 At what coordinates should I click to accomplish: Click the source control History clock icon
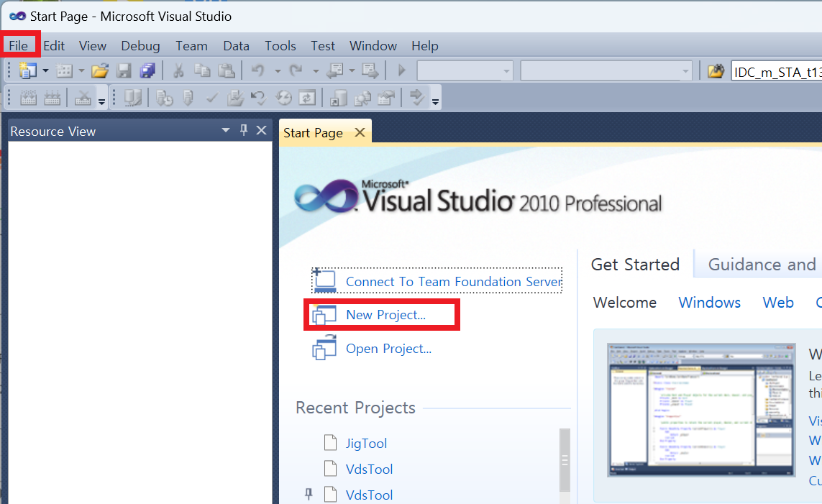pyautogui.click(x=283, y=98)
